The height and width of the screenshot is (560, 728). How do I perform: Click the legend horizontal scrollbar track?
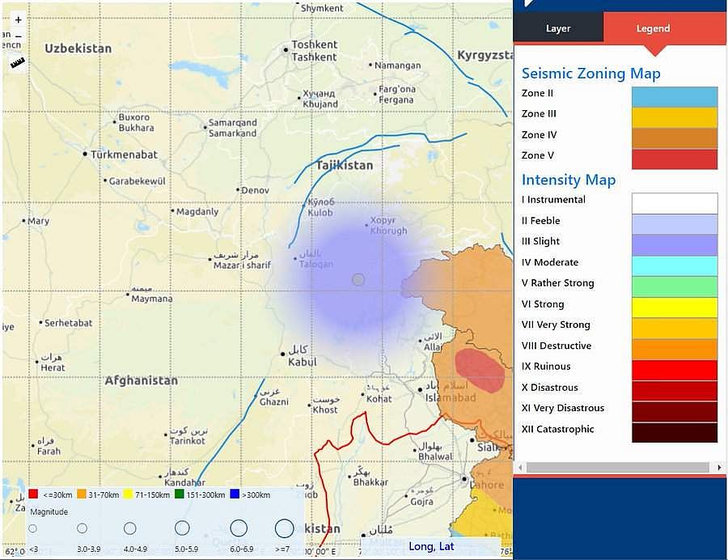[x=619, y=468]
